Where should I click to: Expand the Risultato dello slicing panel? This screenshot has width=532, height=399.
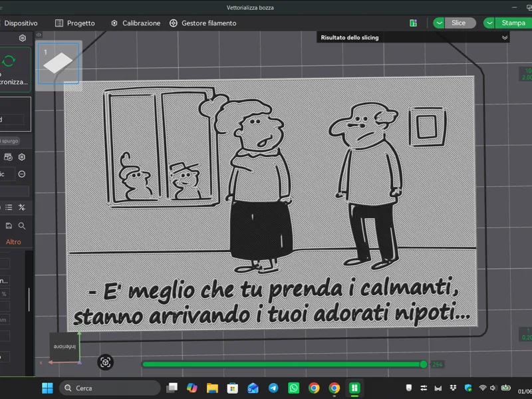click(x=505, y=38)
